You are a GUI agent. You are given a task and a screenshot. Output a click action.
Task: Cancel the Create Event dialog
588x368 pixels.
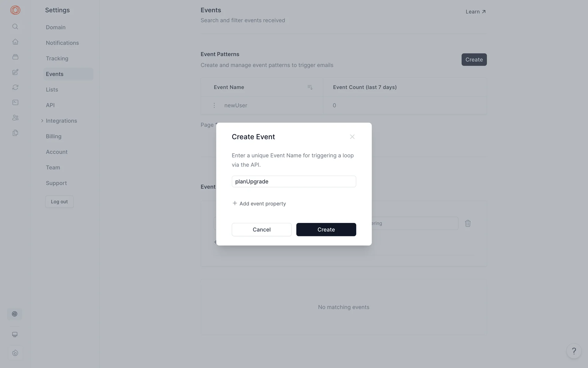(262, 230)
